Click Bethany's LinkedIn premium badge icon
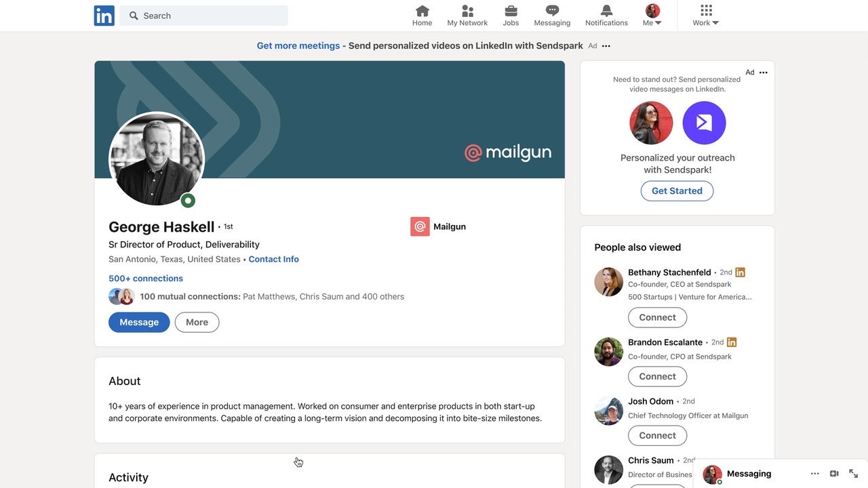This screenshot has height=488, width=868. coord(740,272)
